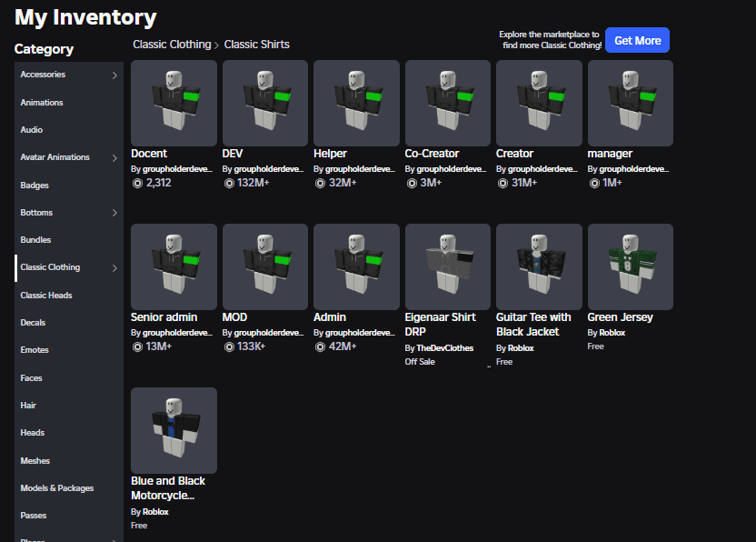Click the Robux icon beside 2,312
The image size is (756, 542).
137,183
